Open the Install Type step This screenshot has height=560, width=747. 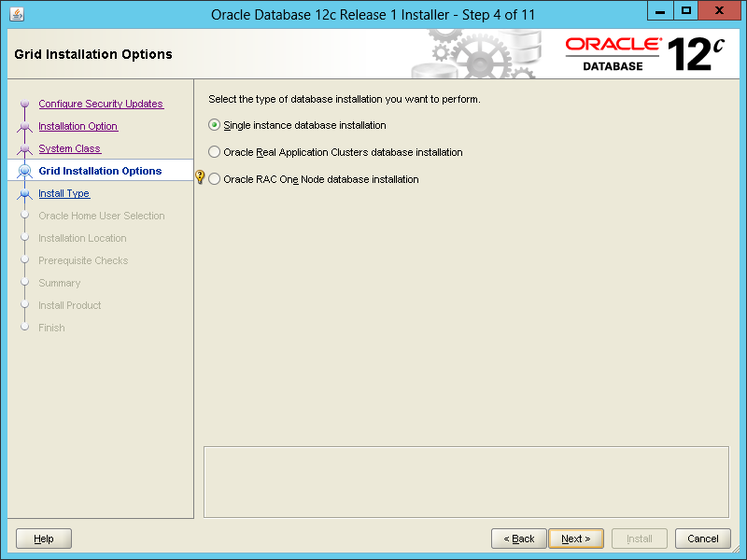pyautogui.click(x=64, y=193)
